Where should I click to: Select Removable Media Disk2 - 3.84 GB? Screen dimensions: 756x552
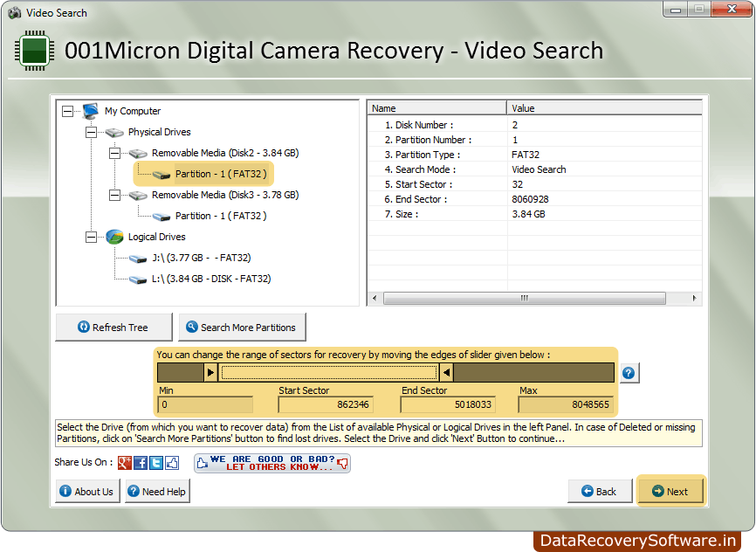[225, 153]
